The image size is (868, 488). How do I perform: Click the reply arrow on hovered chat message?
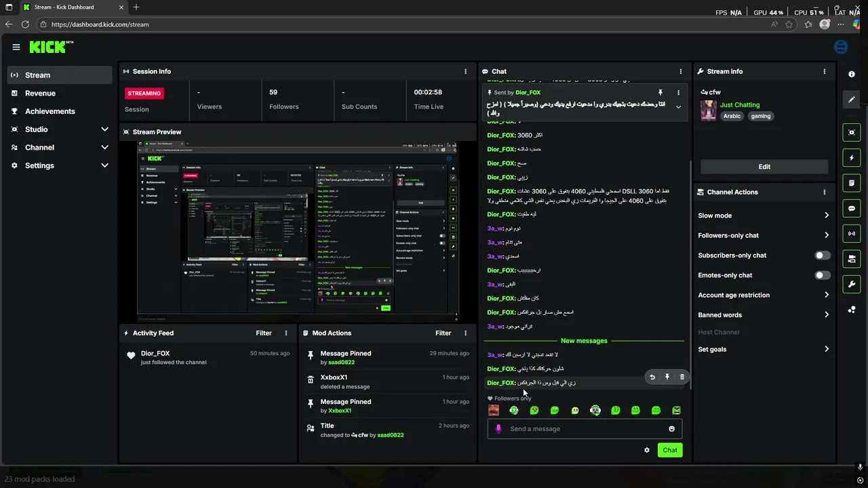[652, 377]
